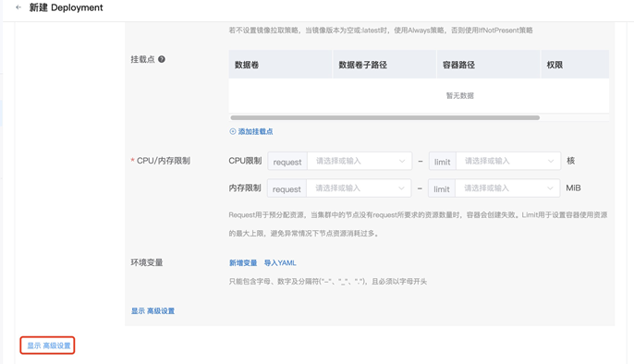Click the horizontal scrollbar under the mount table
This screenshot has width=634, height=364.
point(384,117)
